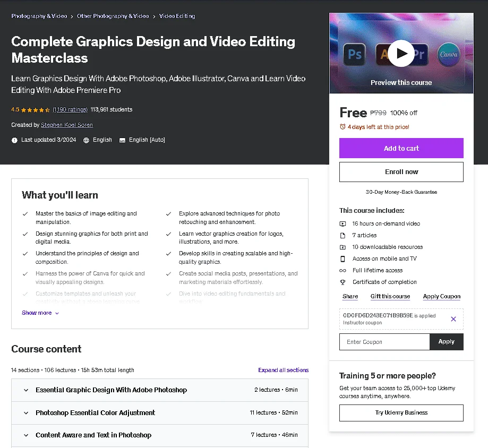Click checkmark beside 'Harness the power of Canva'
The width and height of the screenshot is (488, 448).
[25, 274]
